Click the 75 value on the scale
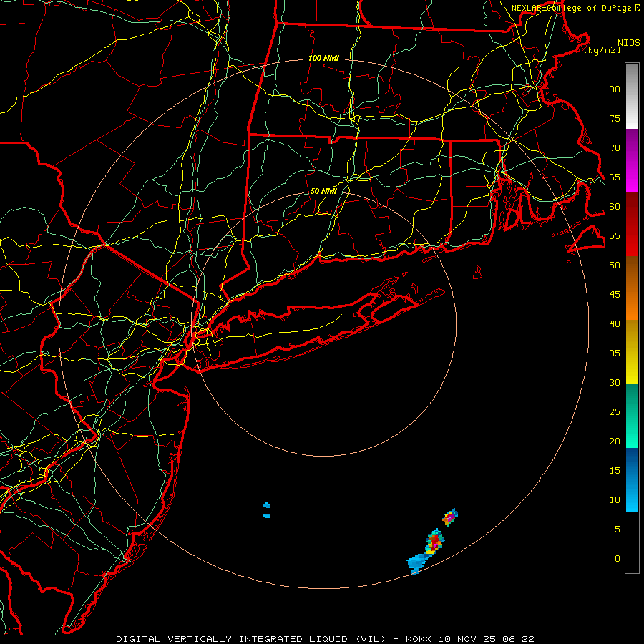The width and height of the screenshot is (644, 644). point(615,119)
